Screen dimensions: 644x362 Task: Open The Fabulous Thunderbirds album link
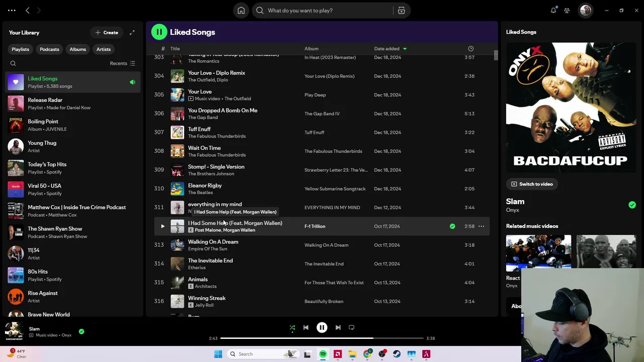pos(333,151)
